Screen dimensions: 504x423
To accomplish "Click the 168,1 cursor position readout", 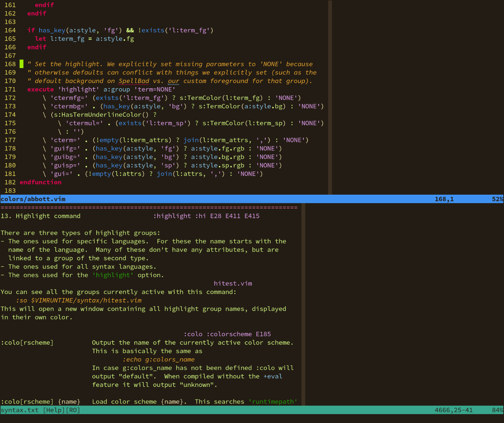I will (444, 199).
